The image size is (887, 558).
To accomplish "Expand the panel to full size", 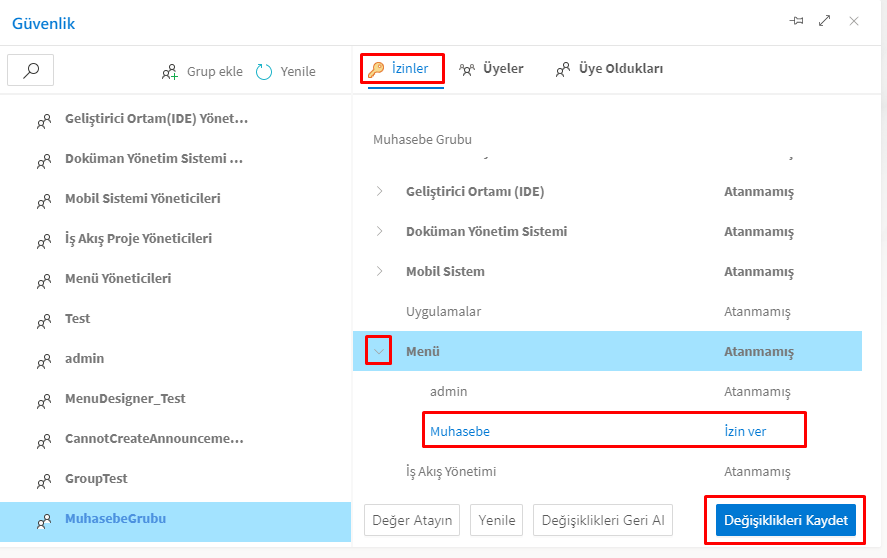I will point(825,21).
